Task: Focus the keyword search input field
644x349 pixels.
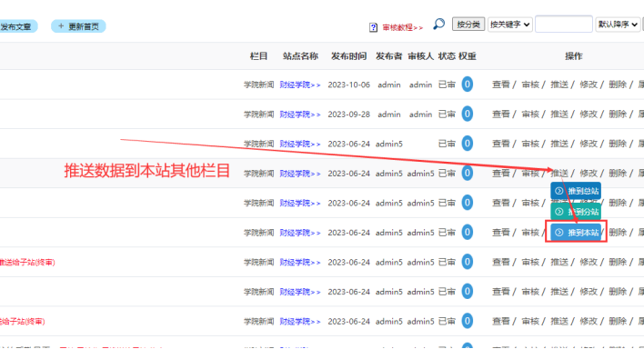Action: [x=564, y=25]
